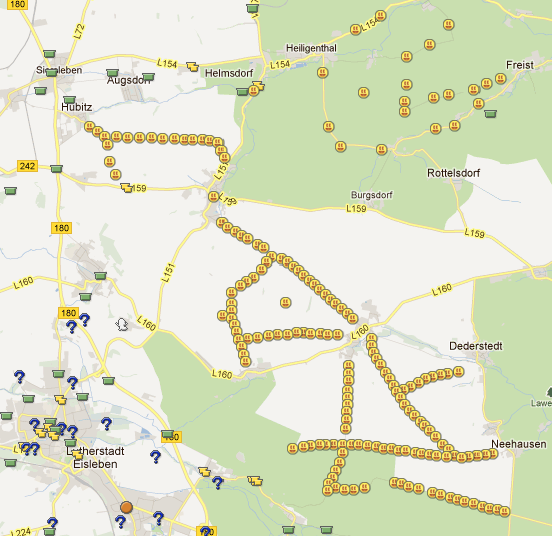Viewport: 552px width, 536px height.
Task: Select the smiley at the tip of the K arm near Dederstedt
Action: pos(458,371)
